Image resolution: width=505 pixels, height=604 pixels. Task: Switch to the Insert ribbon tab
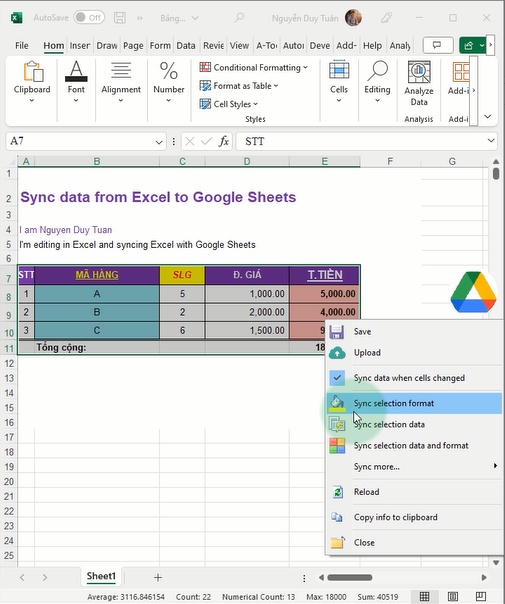(x=80, y=45)
